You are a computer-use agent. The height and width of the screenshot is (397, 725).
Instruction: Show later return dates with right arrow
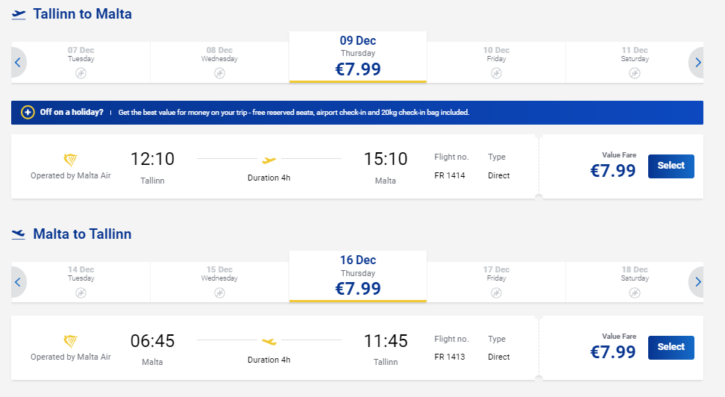pos(696,282)
